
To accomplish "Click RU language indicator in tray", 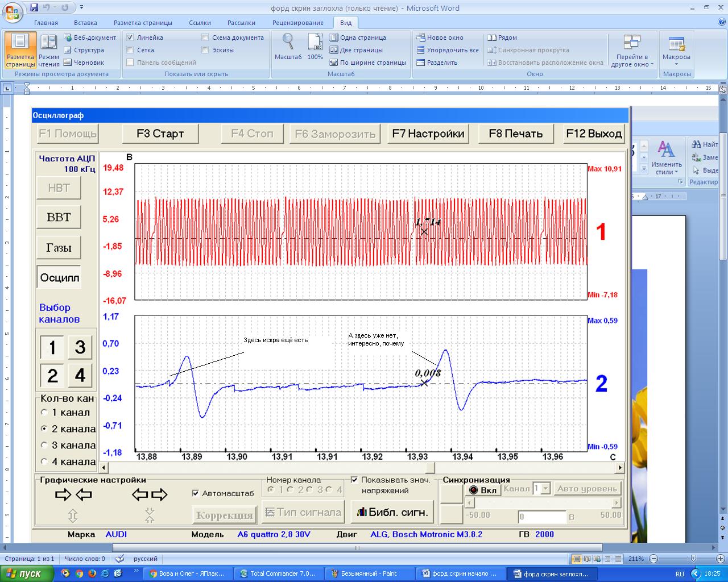I will (x=680, y=573).
